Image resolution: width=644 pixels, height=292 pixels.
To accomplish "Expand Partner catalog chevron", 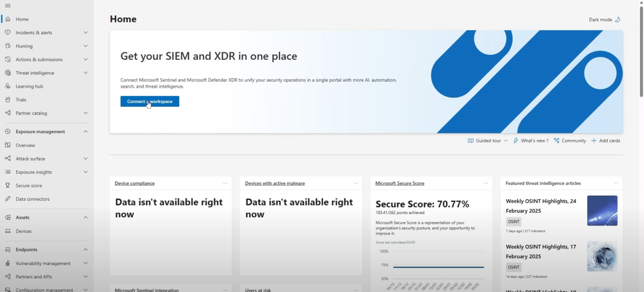I will coord(85,113).
